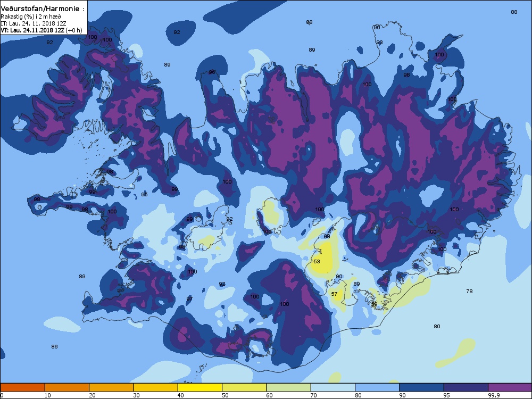The width and height of the screenshot is (532, 399).
Task: Choose the medium blue 90–95 legend swatch
Action: click(x=422, y=387)
